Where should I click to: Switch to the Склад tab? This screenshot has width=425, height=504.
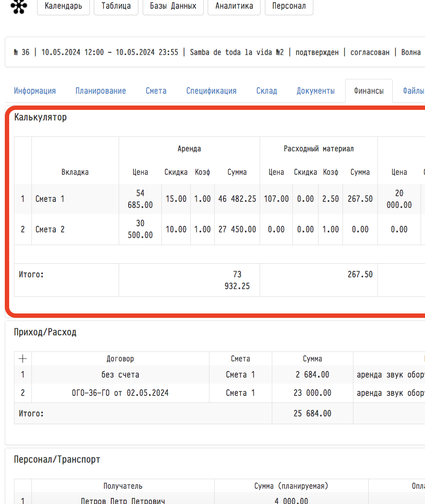coord(266,91)
